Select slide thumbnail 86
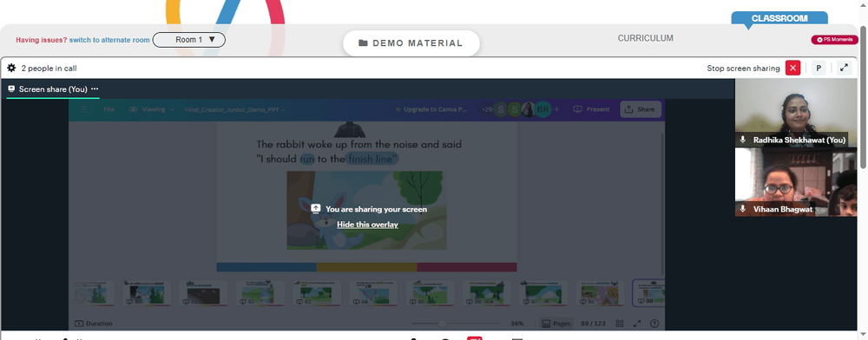The image size is (868, 340). click(487, 293)
